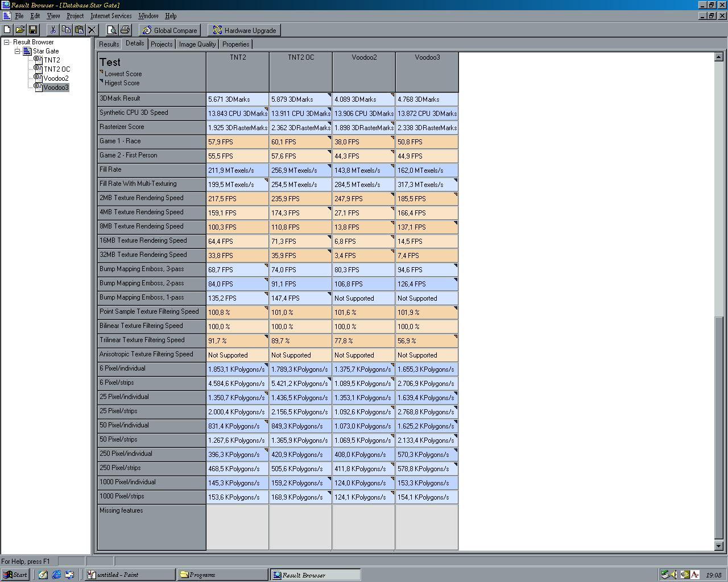Click the Result Browser title bar icon
This screenshot has width=728, height=582.
(x=5, y=5)
